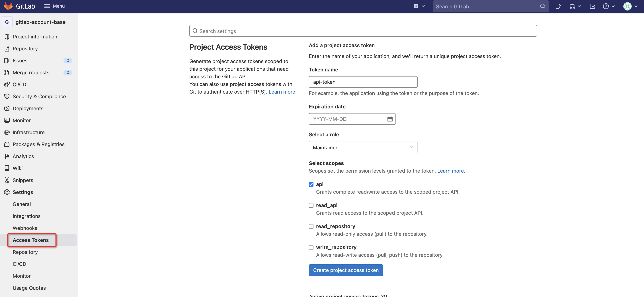Open Security & Compliance menu label
644x297 pixels.
pos(39,96)
